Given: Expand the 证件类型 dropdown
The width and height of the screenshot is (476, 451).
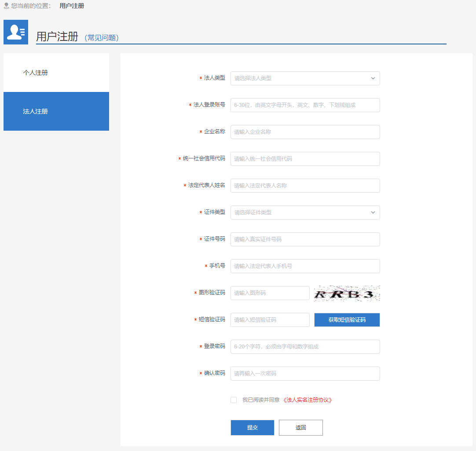Looking at the screenshot, I should (305, 213).
